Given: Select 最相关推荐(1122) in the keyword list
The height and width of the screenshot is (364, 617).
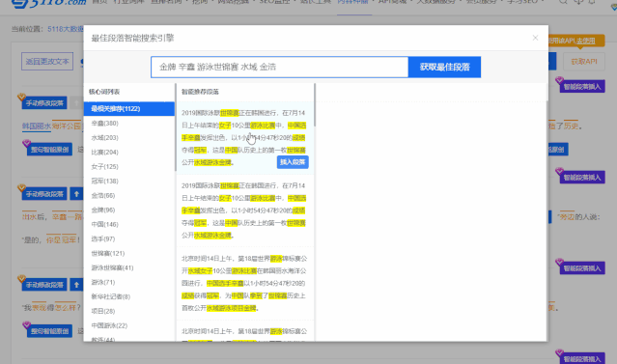Looking at the screenshot, I should (x=129, y=108).
